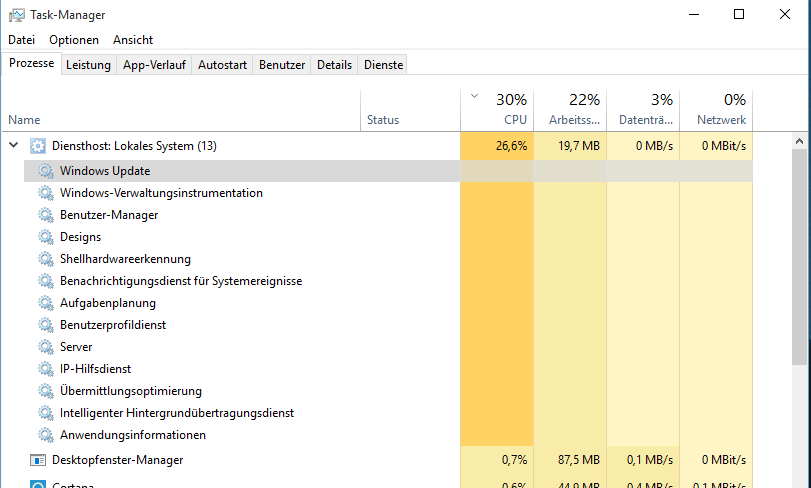Click the Shellhardwareerkennung gear icon
811x488 pixels.
click(x=46, y=259)
